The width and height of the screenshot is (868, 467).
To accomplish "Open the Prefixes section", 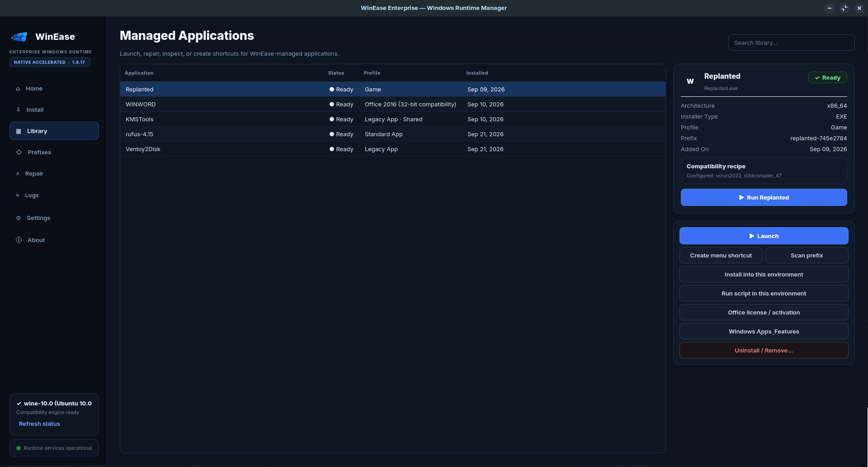I will (x=54, y=152).
